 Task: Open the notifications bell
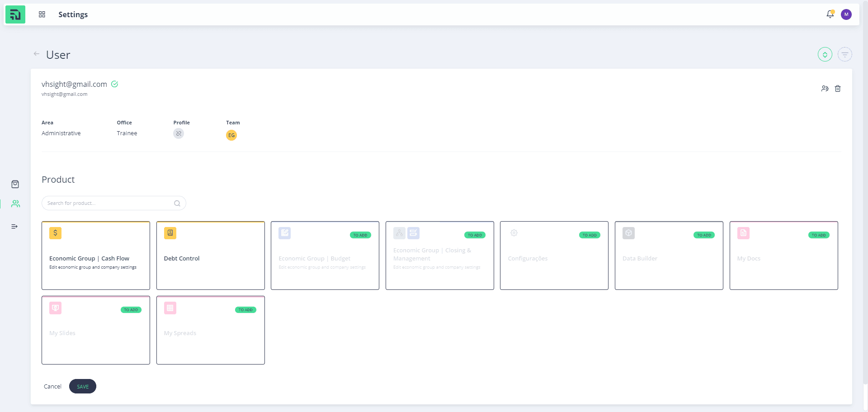pos(830,14)
